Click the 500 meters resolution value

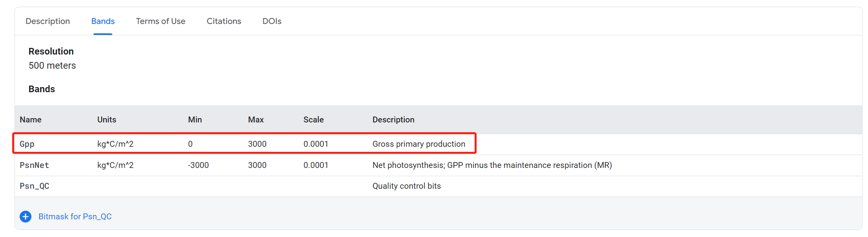(x=52, y=66)
